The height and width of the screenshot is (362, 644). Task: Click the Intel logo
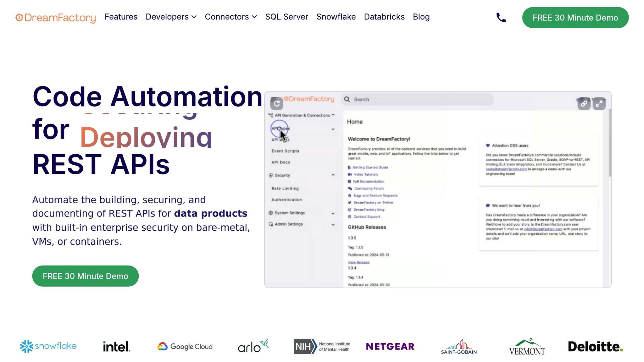(116, 347)
